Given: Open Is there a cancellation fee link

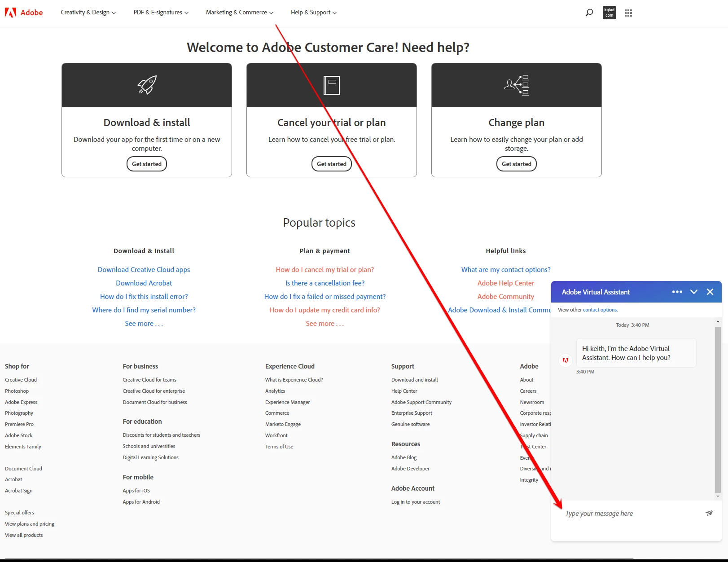Looking at the screenshot, I should click(325, 283).
